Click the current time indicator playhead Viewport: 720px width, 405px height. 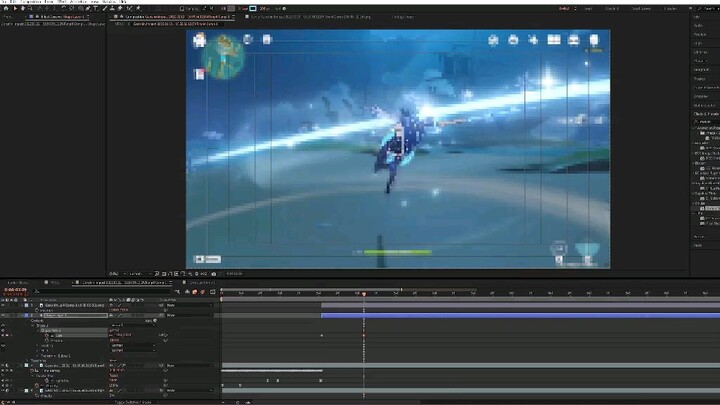tap(364, 293)
